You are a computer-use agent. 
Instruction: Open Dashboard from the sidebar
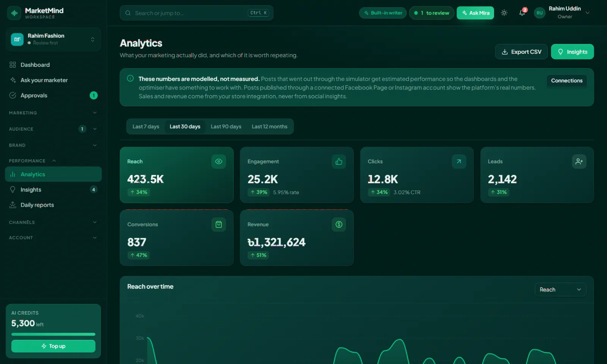pos(53,65)
